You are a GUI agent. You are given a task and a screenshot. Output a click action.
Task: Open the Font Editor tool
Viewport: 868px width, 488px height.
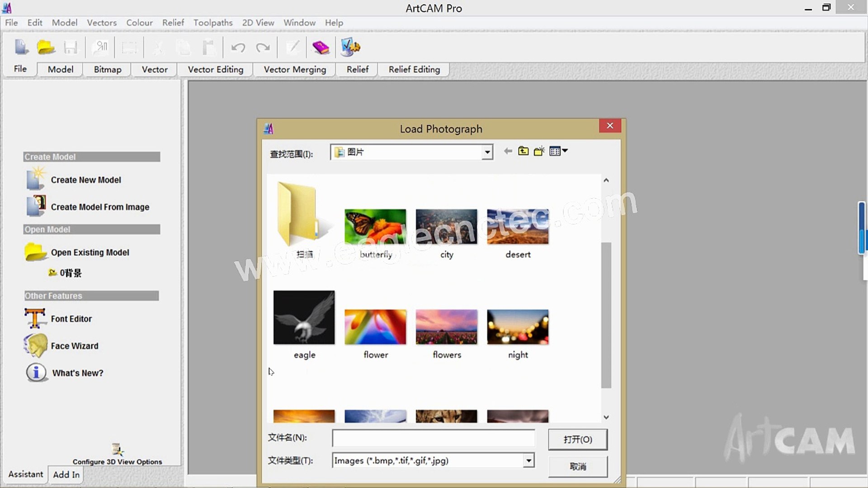[x=71, y=319]
